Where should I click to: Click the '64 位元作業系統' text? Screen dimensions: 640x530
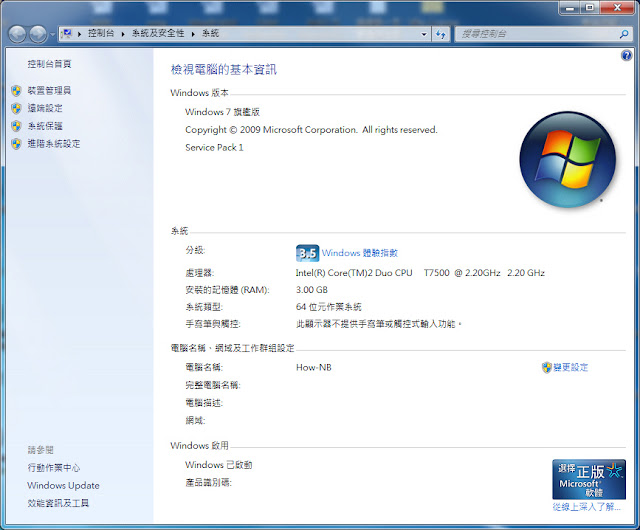pyautogui.click(x=329, y=307)
